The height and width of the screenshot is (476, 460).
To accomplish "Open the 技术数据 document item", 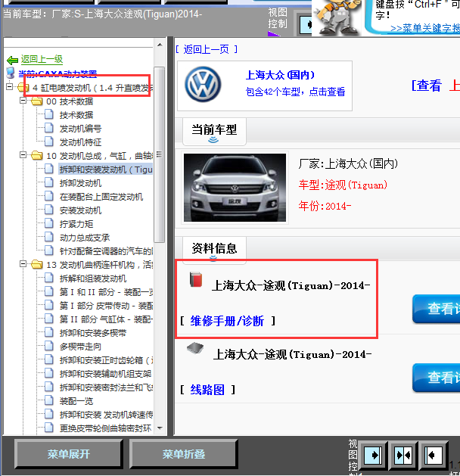I will pyautogui.click(x=76, y=115).
